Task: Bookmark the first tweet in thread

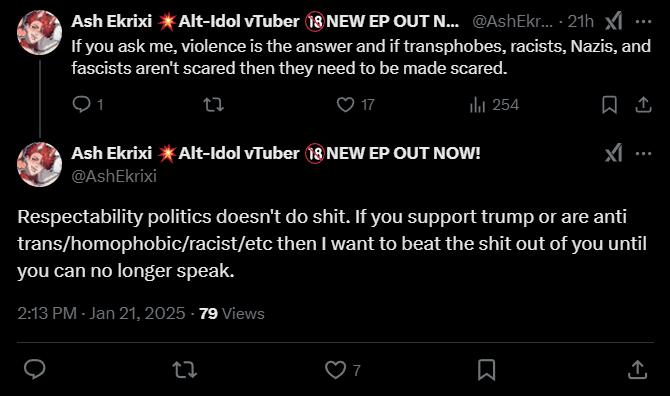Action: pos(609,105)
